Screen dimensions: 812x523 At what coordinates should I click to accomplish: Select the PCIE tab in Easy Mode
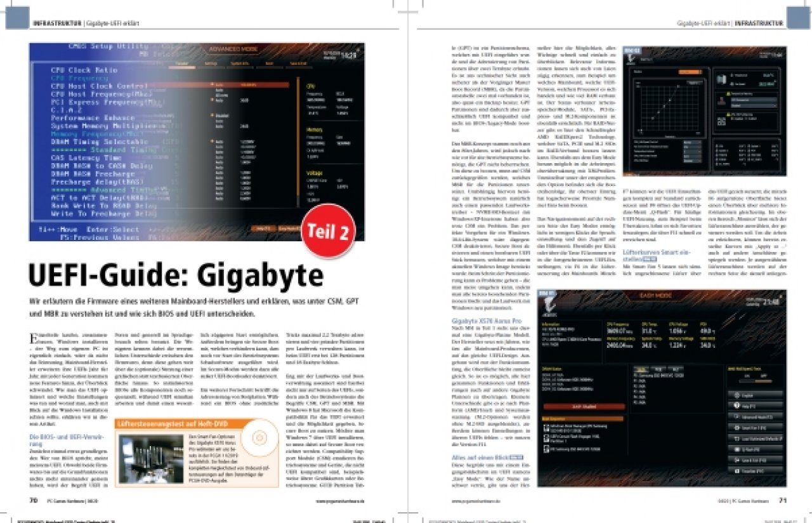click(x=658, y=369)
